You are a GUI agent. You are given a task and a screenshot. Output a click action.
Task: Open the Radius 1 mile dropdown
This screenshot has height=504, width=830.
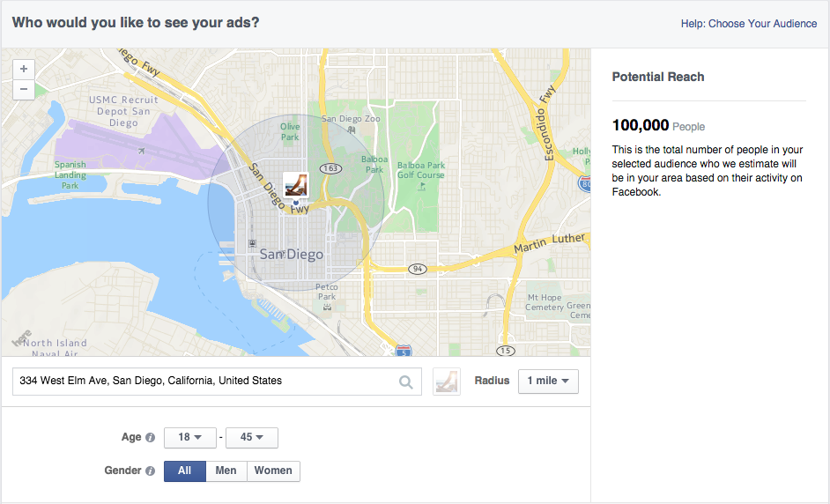548,382
